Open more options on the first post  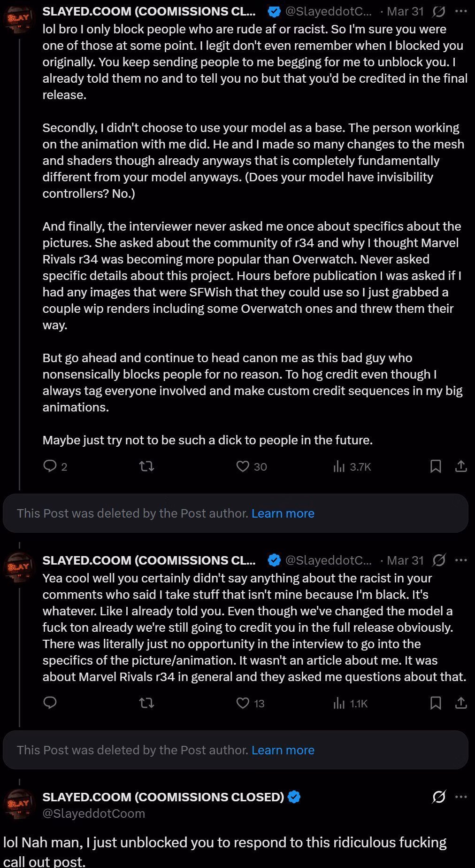[x=461, y=12]
